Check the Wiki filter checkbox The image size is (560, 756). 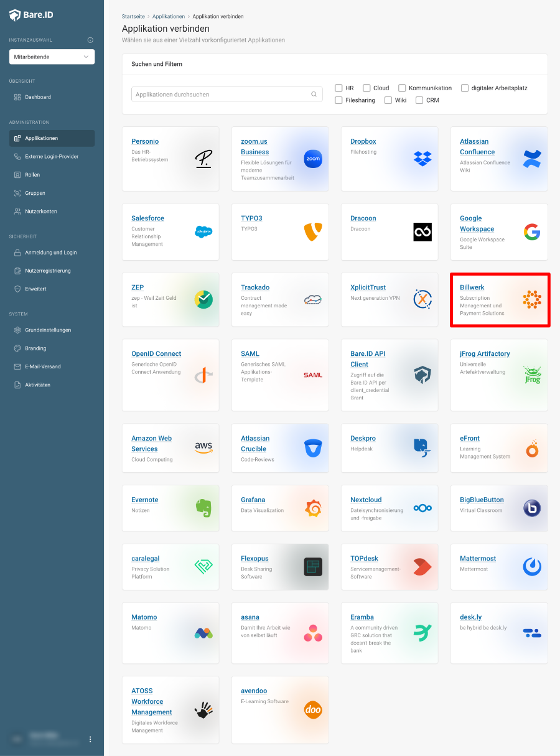coord(388,100)
